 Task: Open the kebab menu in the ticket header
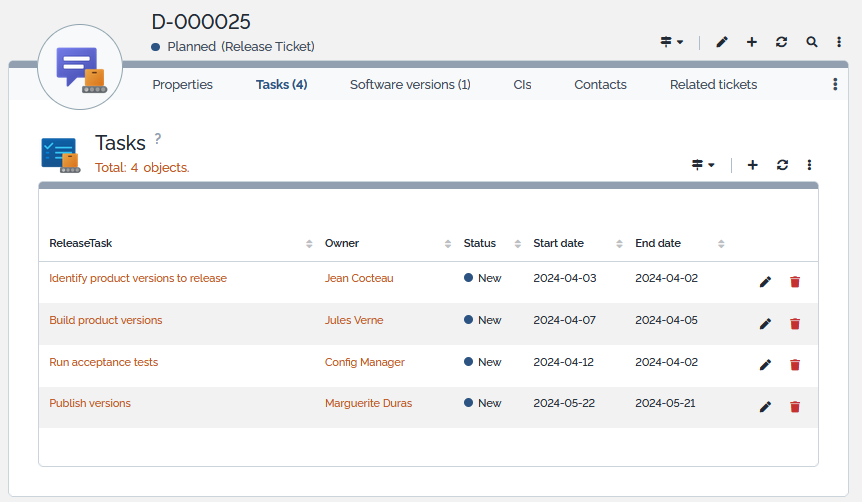tap(839, 42)
